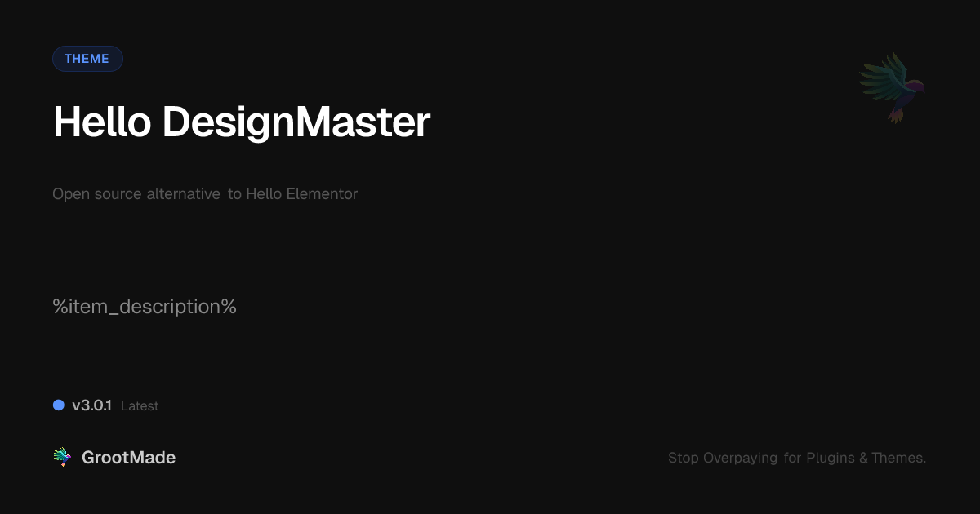Click the v3.0.1 version number
The image size is (980, 514).
[x=91, y=405]
